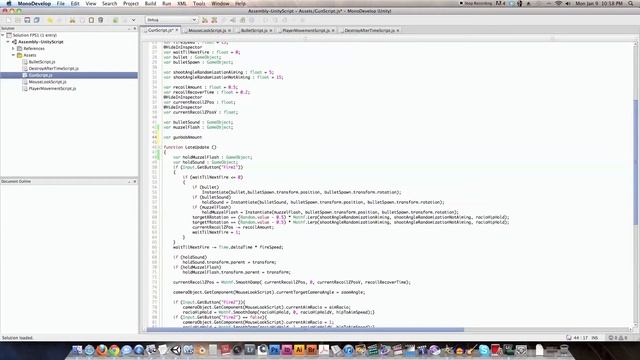This screenshot has width=640, height=360.
Task: Expand the References folder
Action: 13,49
